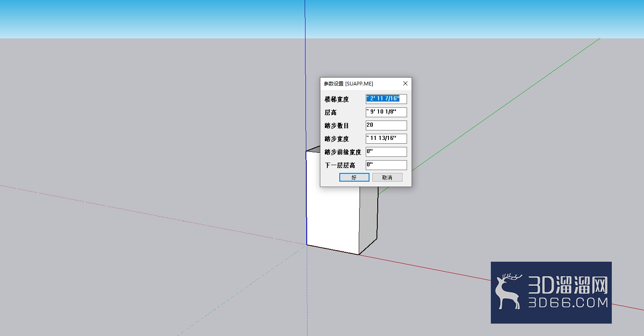Screen dimensions: 644x336
Task: Click the 楼梯宽度 input field
Action: coord(386,99)
